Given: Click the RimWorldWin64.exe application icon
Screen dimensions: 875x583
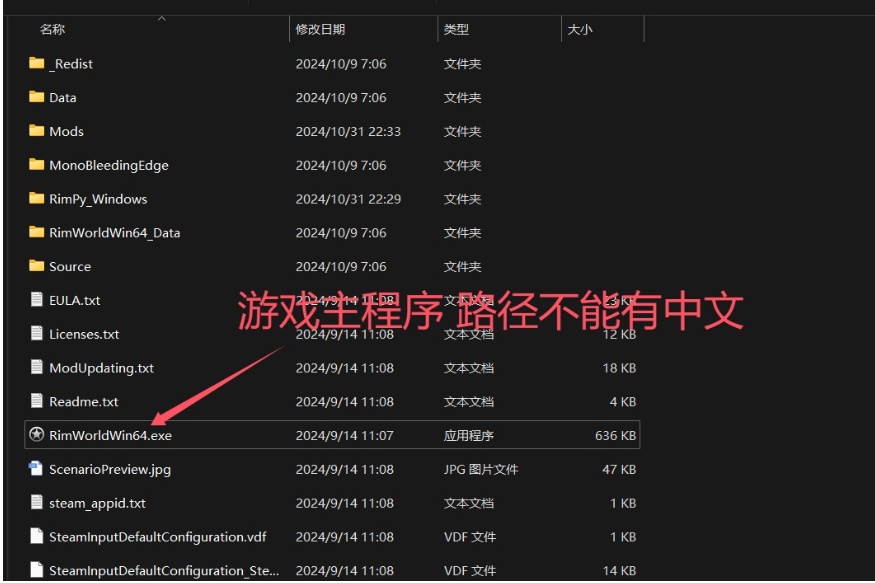Looking at the screenshot, I should [x=36, y=435].
